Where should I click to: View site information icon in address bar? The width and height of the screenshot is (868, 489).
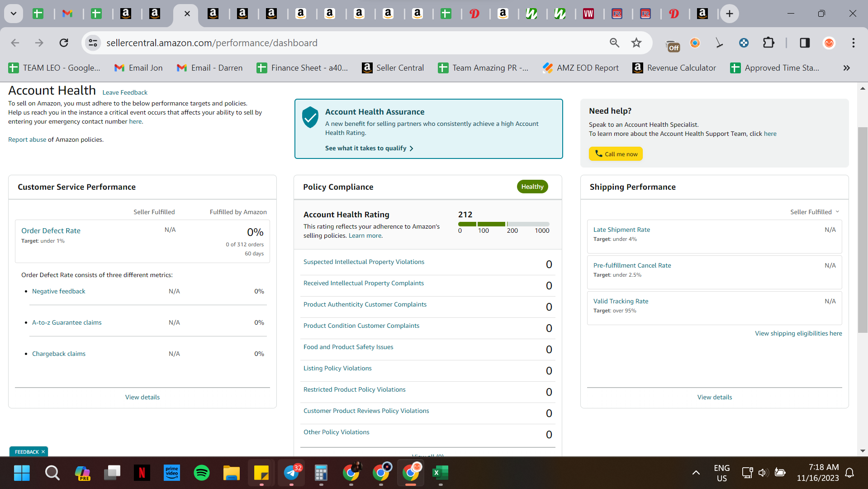93,43
